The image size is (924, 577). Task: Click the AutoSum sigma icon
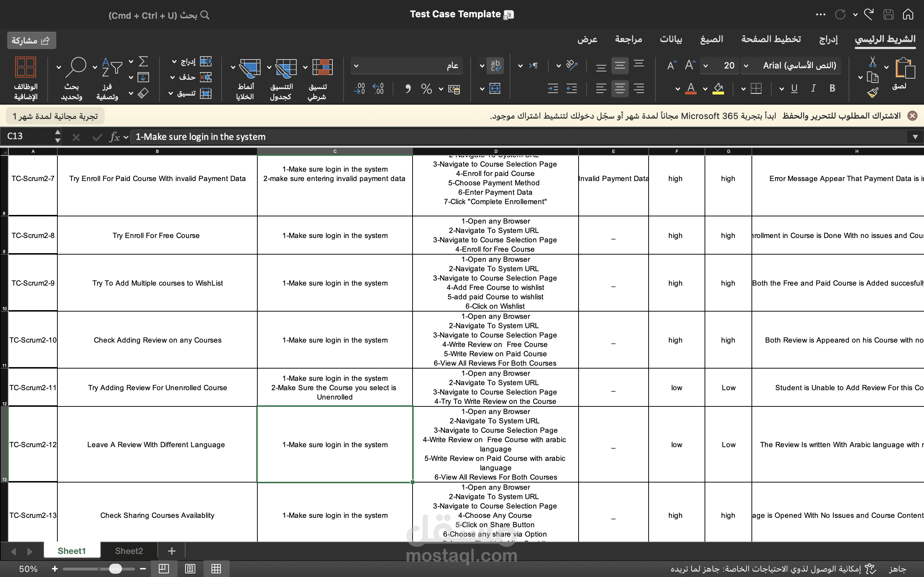point(143,62)
